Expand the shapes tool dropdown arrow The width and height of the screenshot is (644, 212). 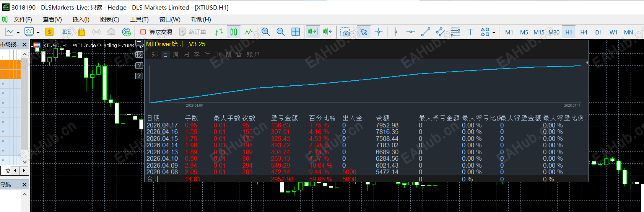[494, 33]
